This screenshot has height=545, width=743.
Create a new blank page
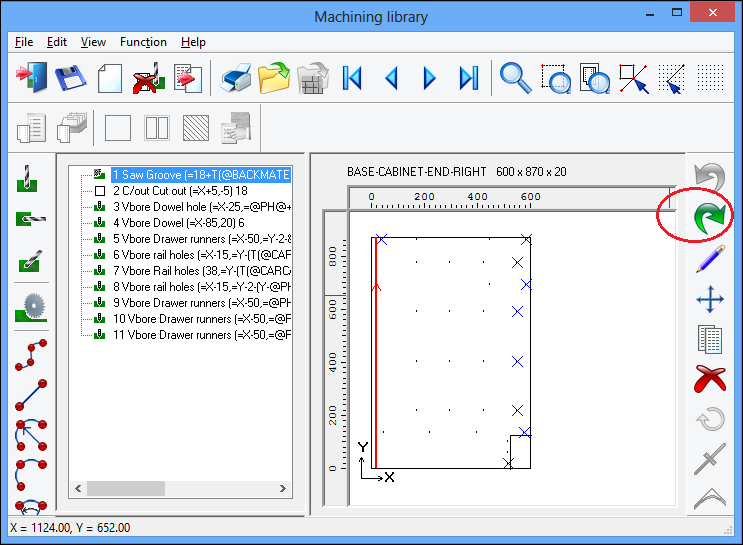pyautogui.click(x=110, y=78)
